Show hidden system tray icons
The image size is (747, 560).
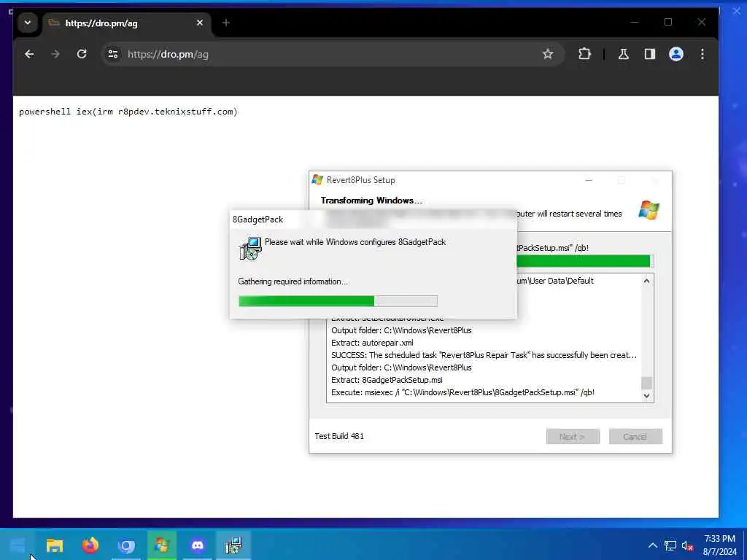point(653,545)
